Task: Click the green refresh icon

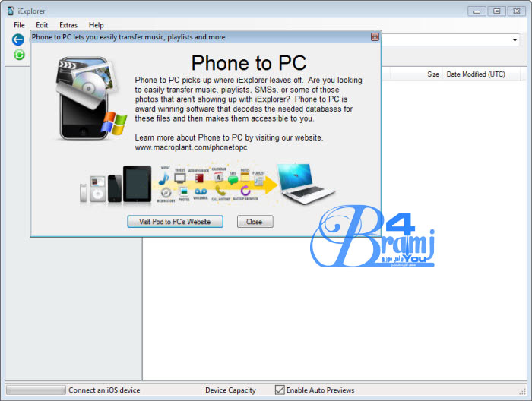Action: (19, 55)
